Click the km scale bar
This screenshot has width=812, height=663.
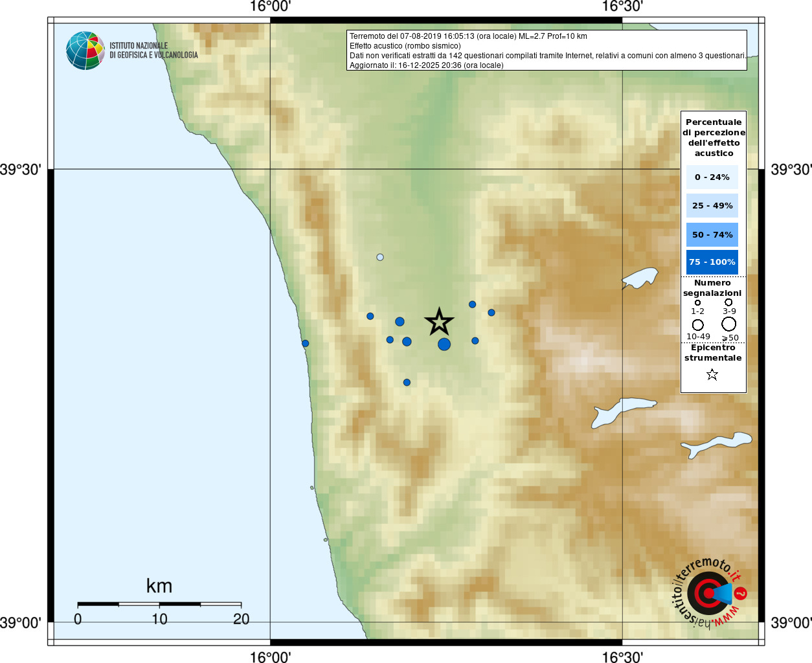pyautogui.click(x=159, y=604)
